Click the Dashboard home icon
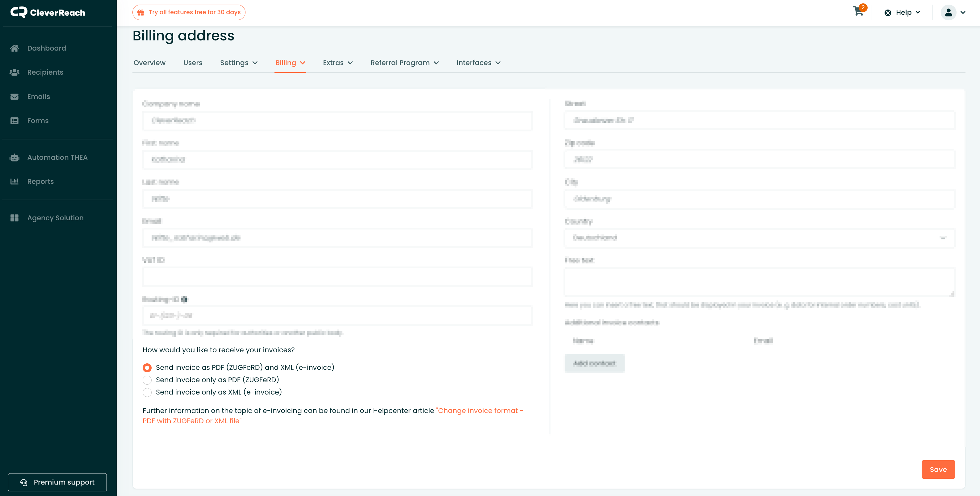The image size is (980, 496). (15, 48)
